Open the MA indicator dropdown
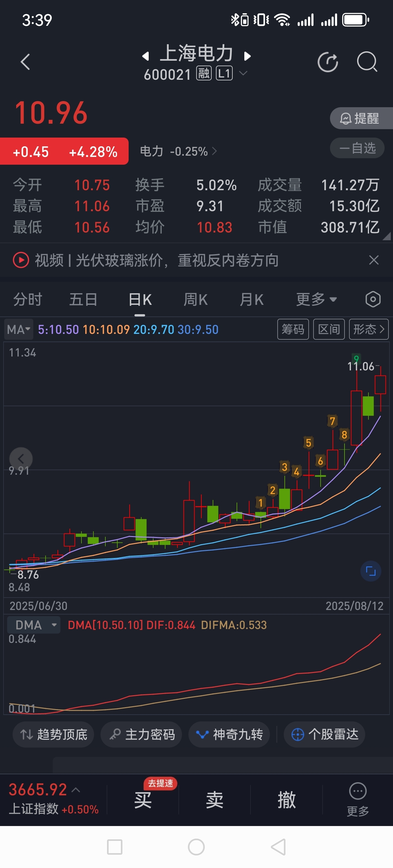The height and width of the screenshot is (868, 393). click(x=18, y=329)
